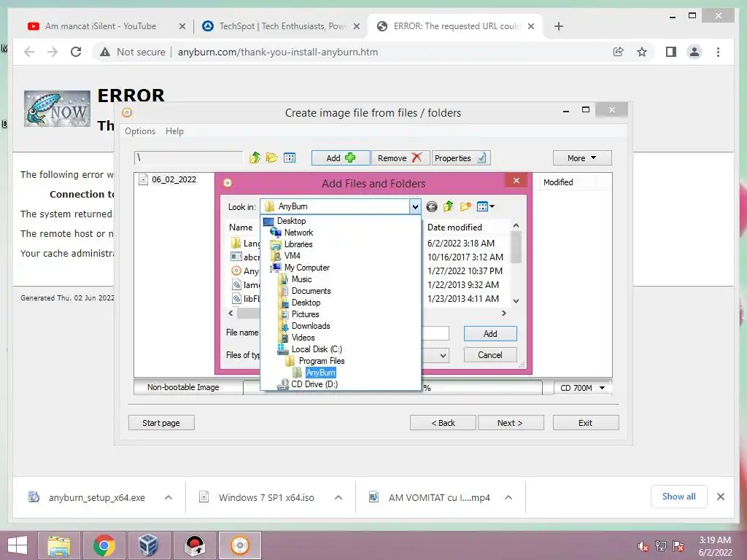Click the path input field showing backslash

(189, 157)
